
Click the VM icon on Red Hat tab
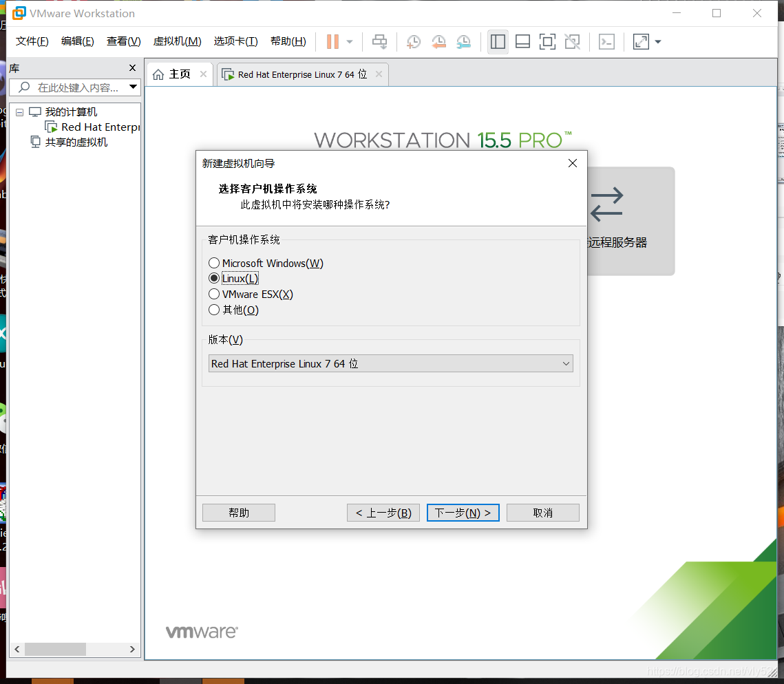[x=228, y=74]
